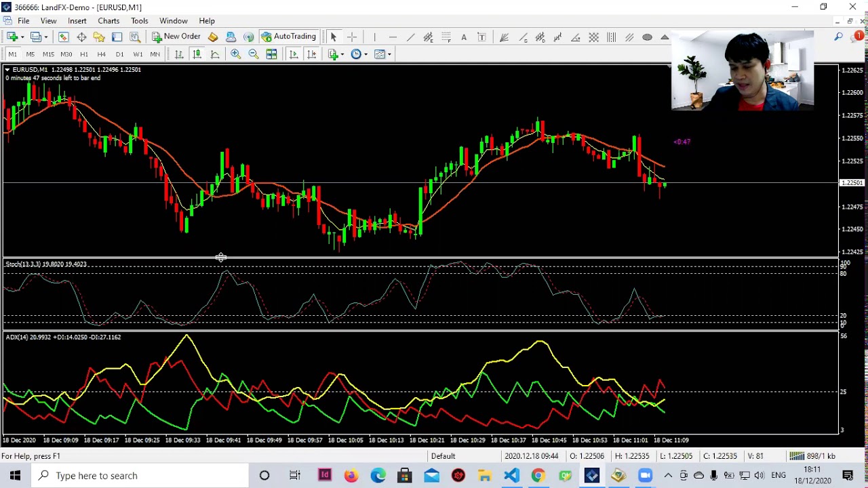This screenshot has width=868, height=488.
Task: Switch chart to H4 timeframe
Action: (x=102, y=54)
